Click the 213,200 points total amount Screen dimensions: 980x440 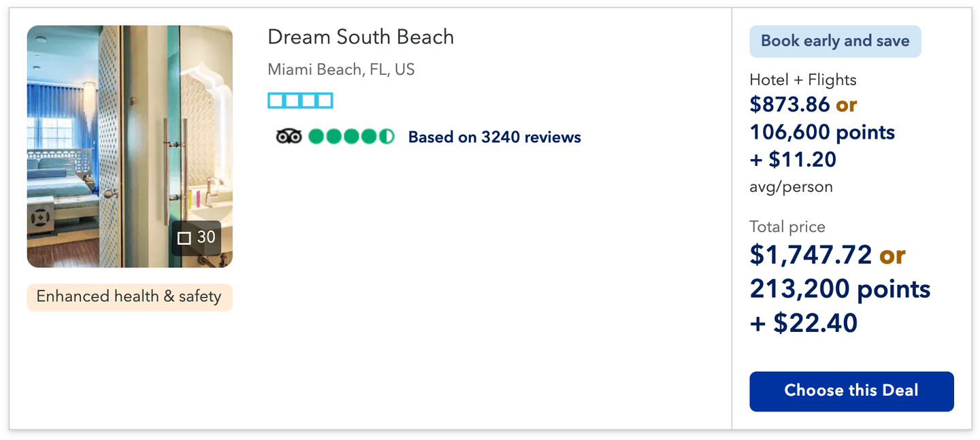click(x=839, y=289)
